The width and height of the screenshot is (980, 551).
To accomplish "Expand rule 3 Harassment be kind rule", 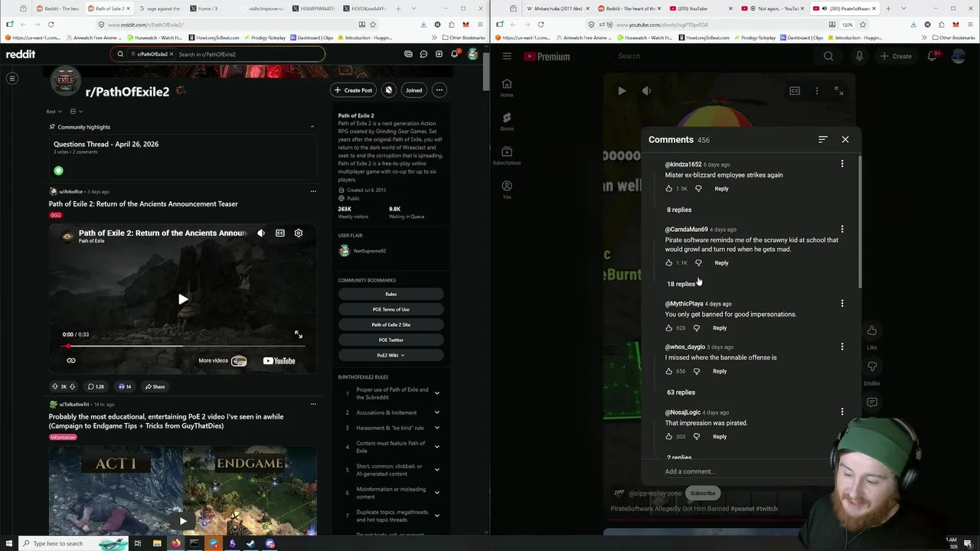I will (x=437, y=428).
